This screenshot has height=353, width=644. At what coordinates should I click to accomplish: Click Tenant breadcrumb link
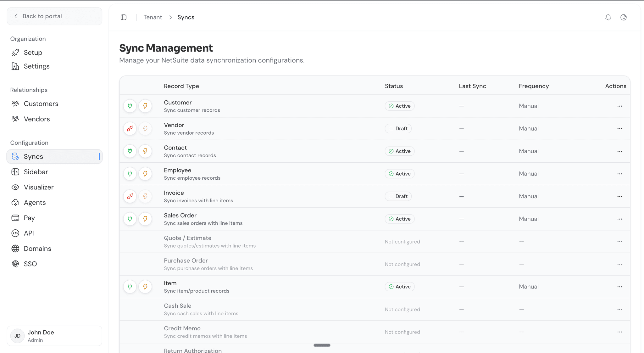[153, 17]
